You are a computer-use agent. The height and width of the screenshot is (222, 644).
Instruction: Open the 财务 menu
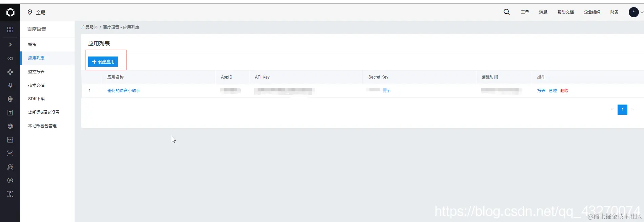pos(614,12)
